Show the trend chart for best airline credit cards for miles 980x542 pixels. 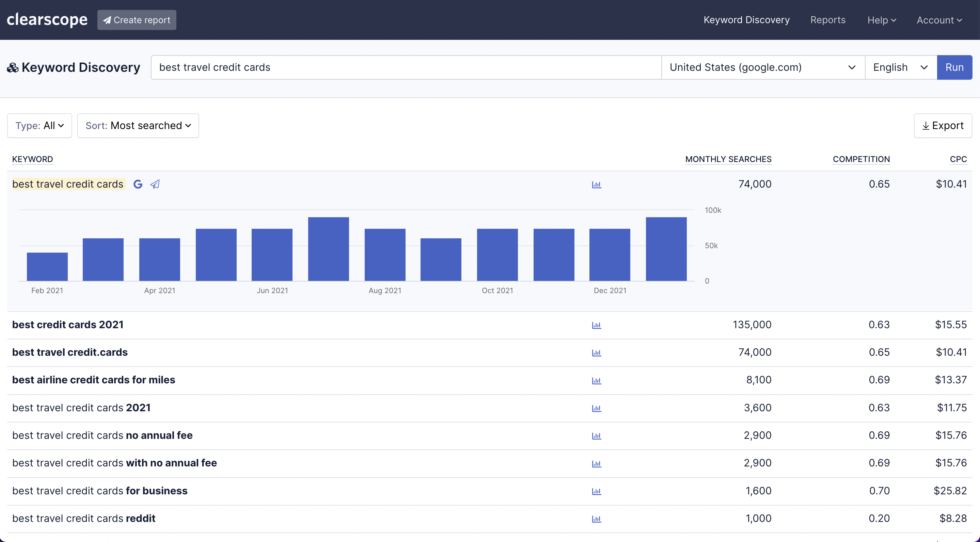pyautogui.click(x=596, y=380)
